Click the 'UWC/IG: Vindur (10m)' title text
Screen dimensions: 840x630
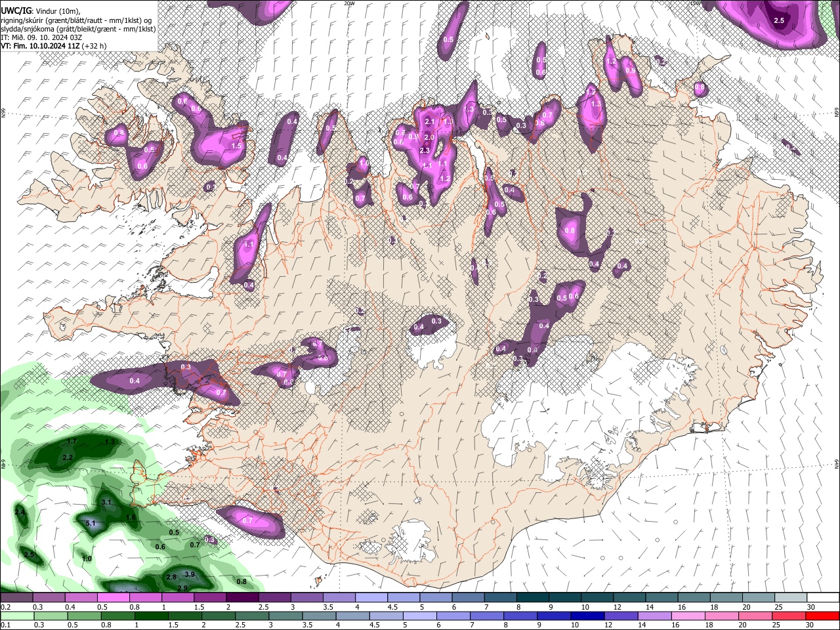coord(41,11)
